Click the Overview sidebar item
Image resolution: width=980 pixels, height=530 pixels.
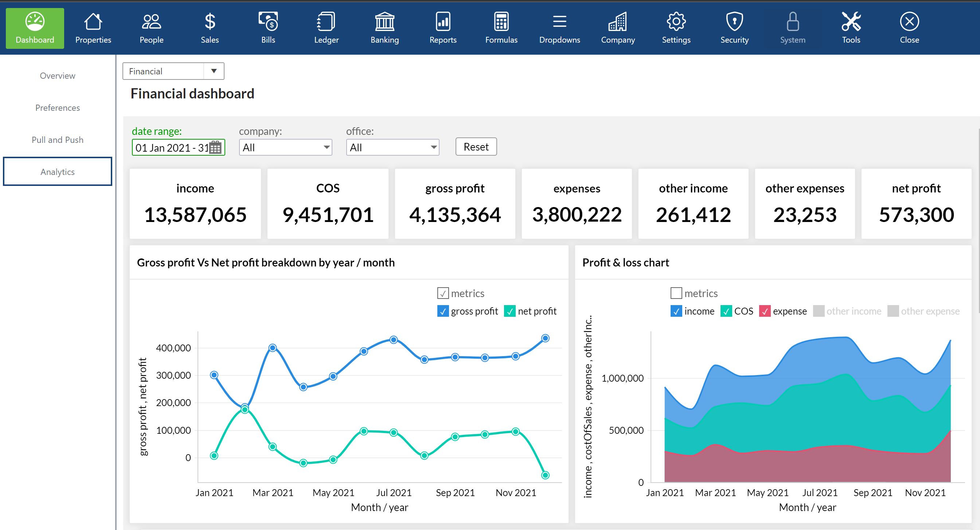coord(58,76)
